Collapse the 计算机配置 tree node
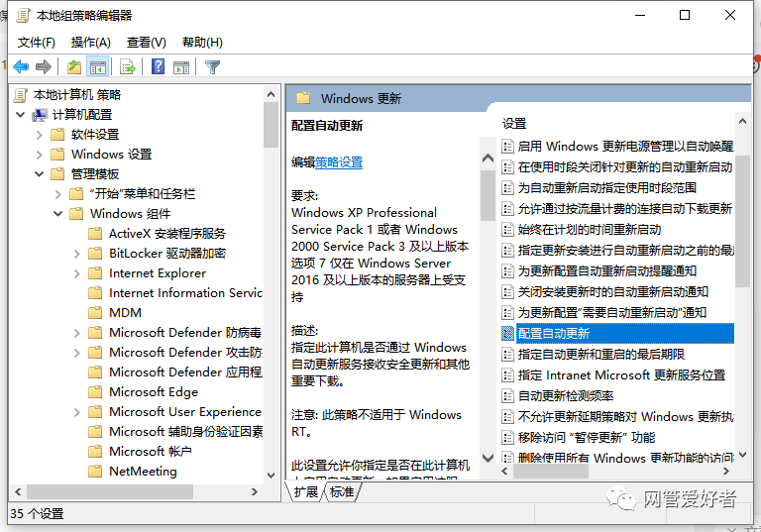The width and height of the screenshot is (761, 532). point(21,115)
